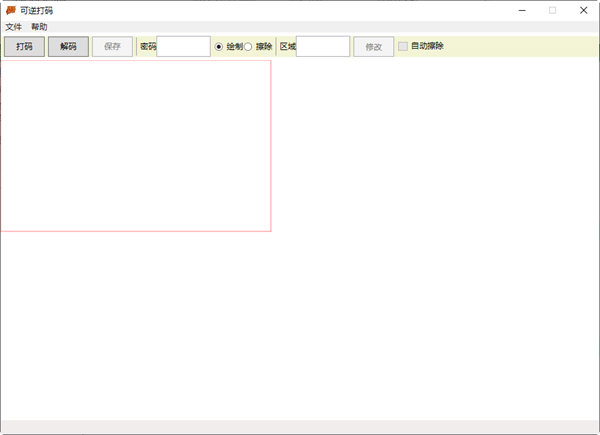Image resolution: width=600 pixels, height=435 pixels.
Task: Select the 绘制 radio button
Action: tap(220, 47)
